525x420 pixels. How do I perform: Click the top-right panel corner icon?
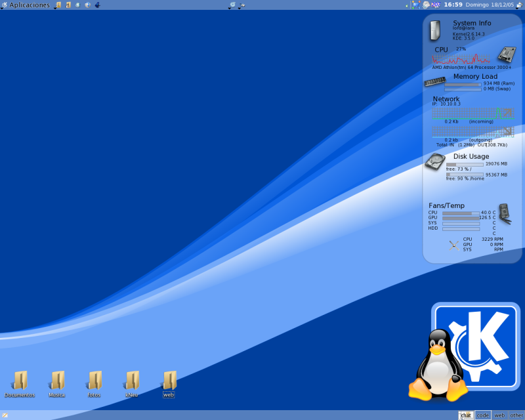[x=519, y=5]
